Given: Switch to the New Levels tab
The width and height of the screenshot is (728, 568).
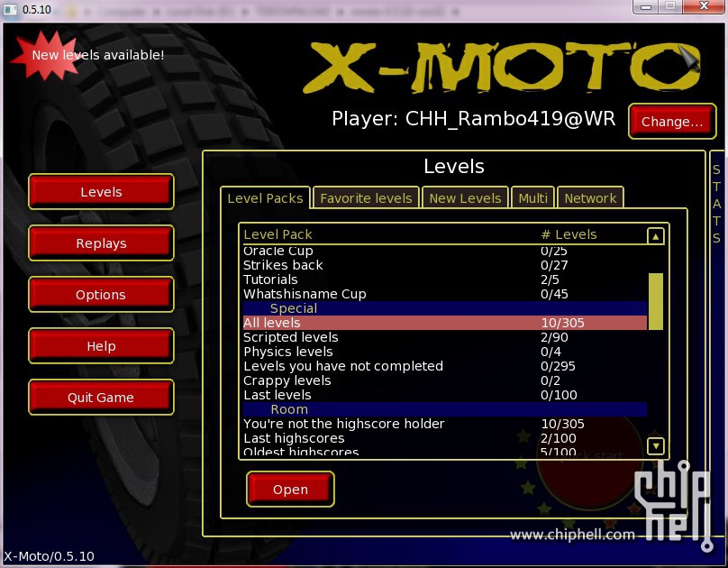Looking at the screenshot, I should coord(465,198).
